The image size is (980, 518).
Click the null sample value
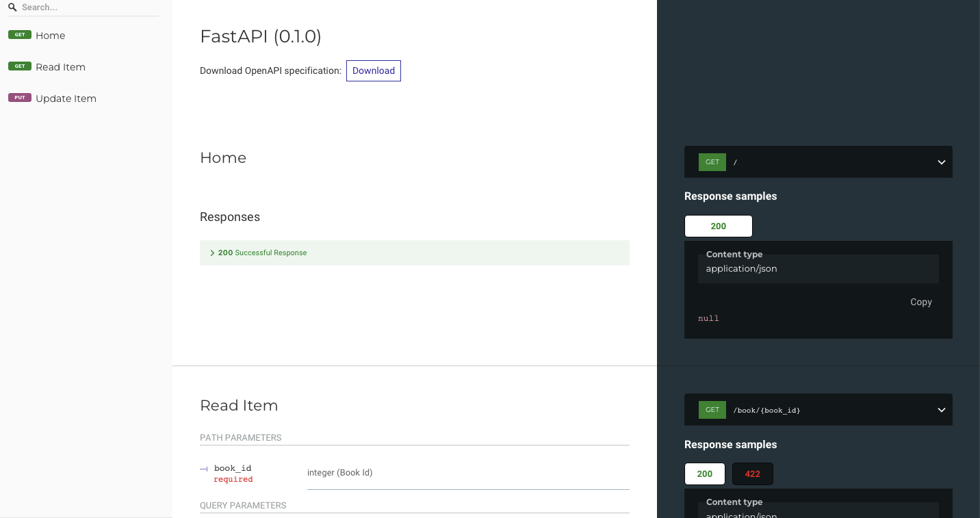pos(708,318)
